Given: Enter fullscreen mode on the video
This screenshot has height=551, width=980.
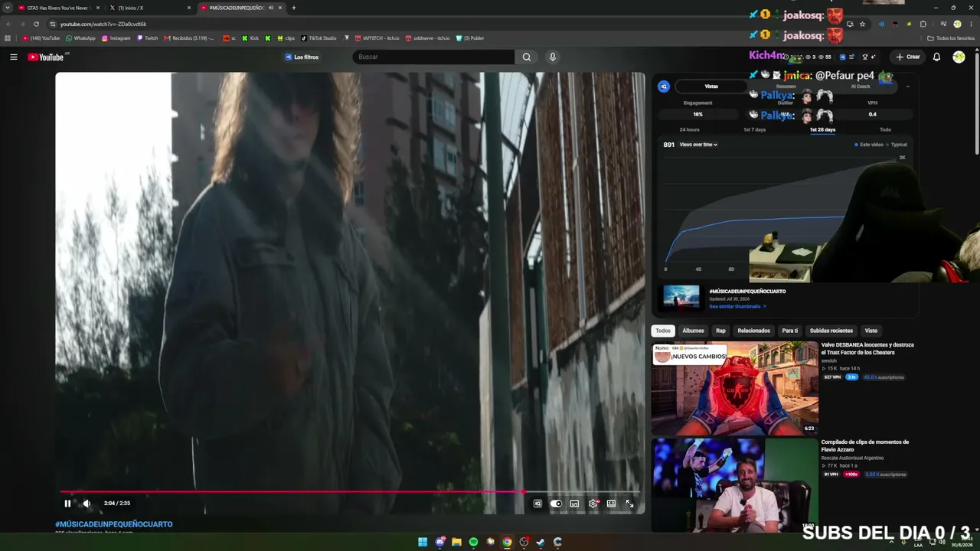Looking at the screenshot, I should pyautogui.click(x=629, y=504).
